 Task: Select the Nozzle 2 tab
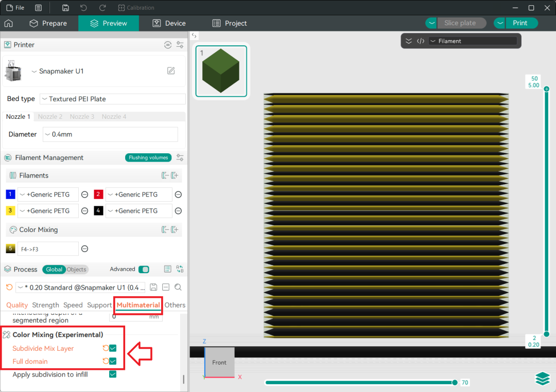(50, 117)
